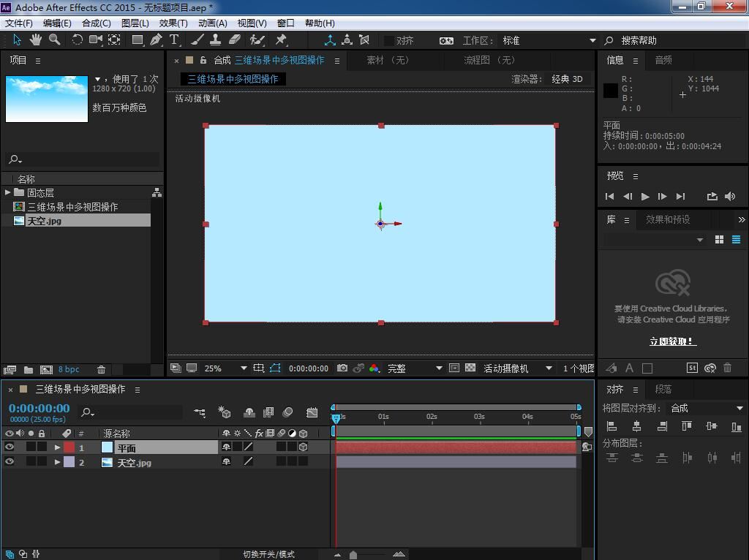Switch to the 音频 tab
Viewport: 749px width, 560px height.
click(x=663, y=61)
